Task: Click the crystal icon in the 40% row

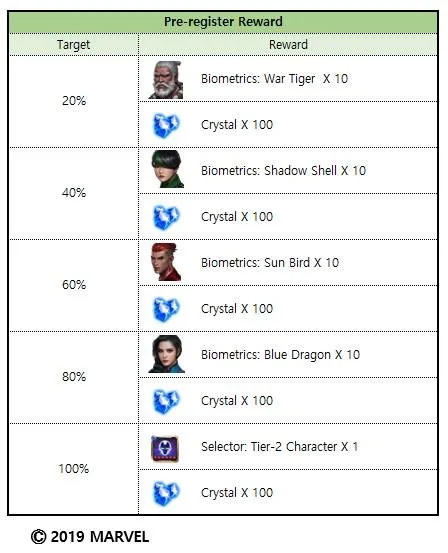Action: [x=166, y=217]
